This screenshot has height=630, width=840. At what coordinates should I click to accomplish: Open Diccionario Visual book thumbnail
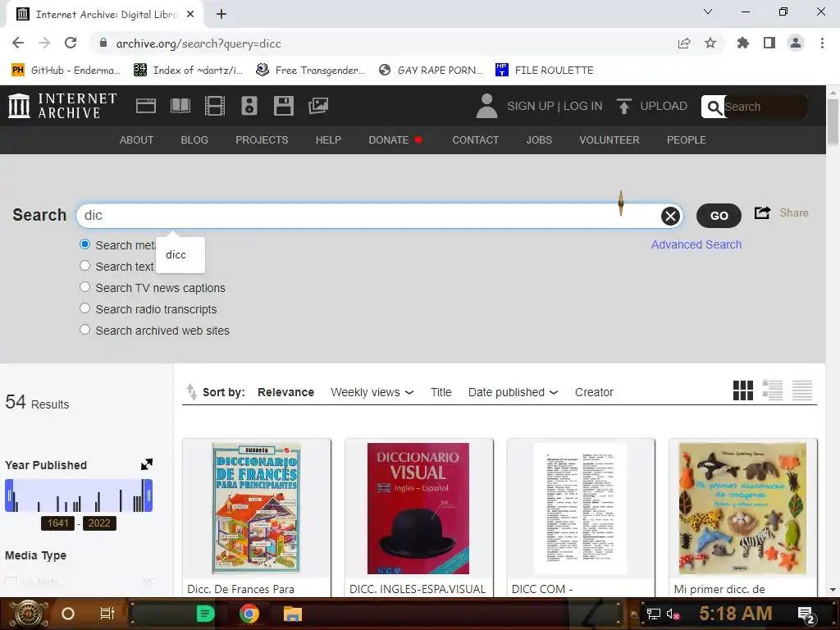418,508
